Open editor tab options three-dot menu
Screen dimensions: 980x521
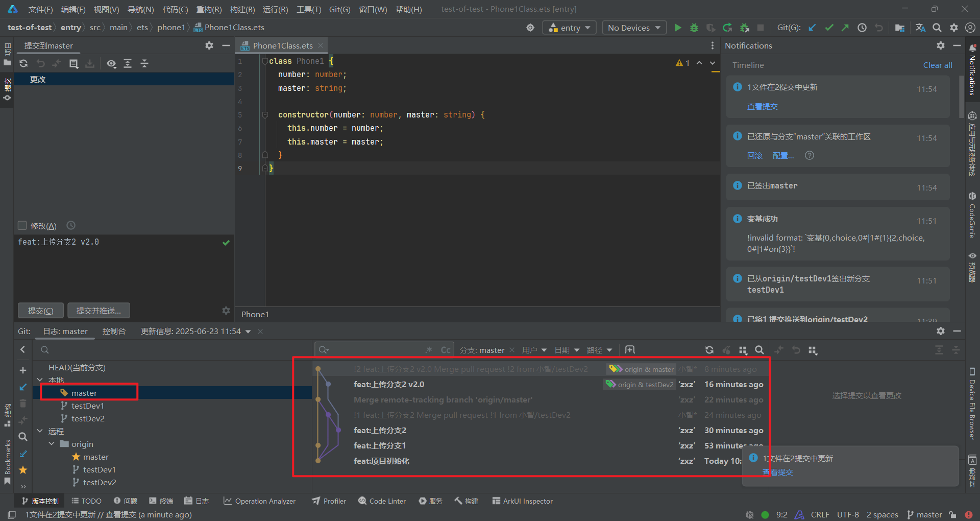click(713, 45)
